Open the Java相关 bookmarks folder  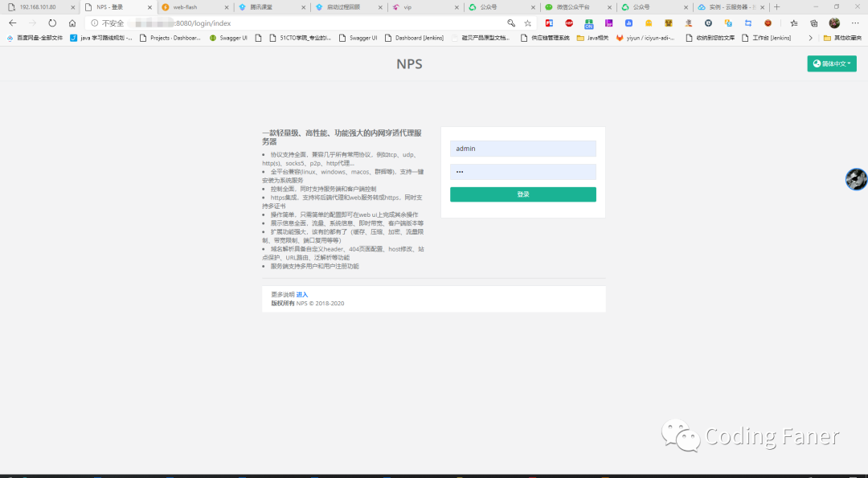(x=592, y=39)
